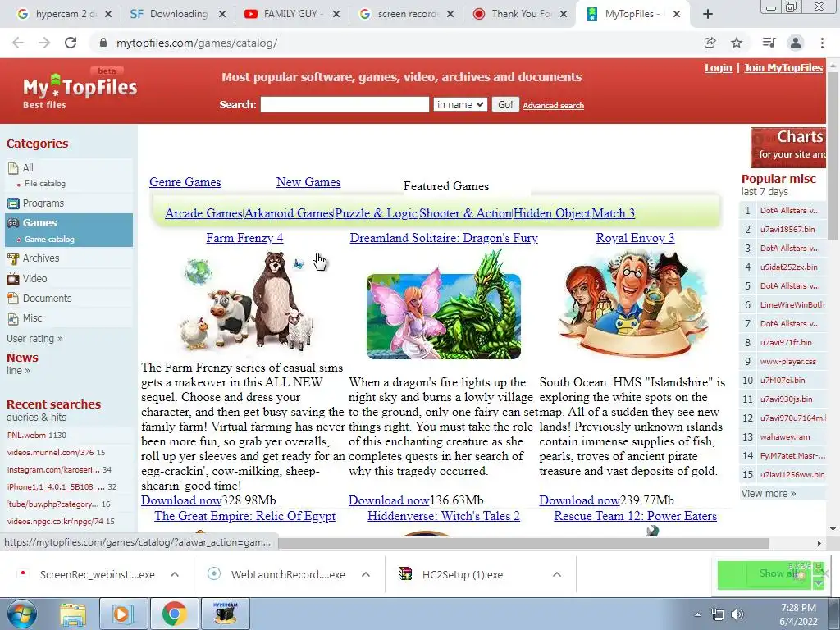The image size is (840, 630).
Task: Select Hidden Object genre
Action: click(x=552, y=213)
